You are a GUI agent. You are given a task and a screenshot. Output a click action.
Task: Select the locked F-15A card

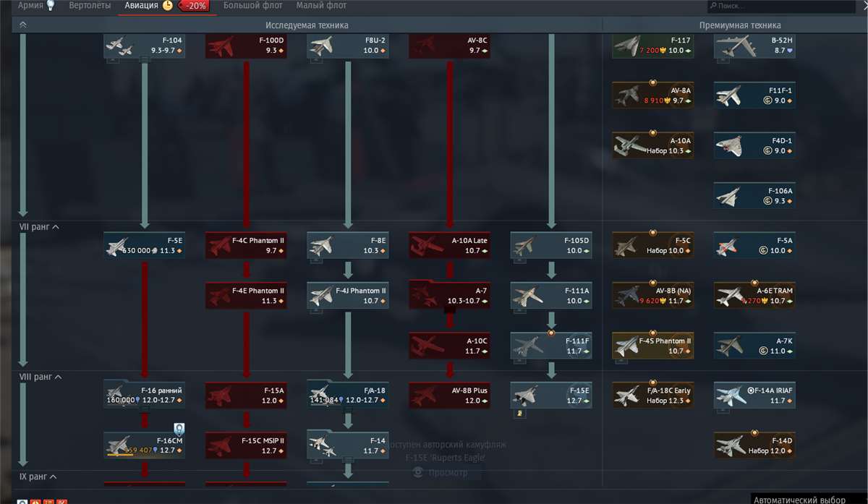[246, 395]
